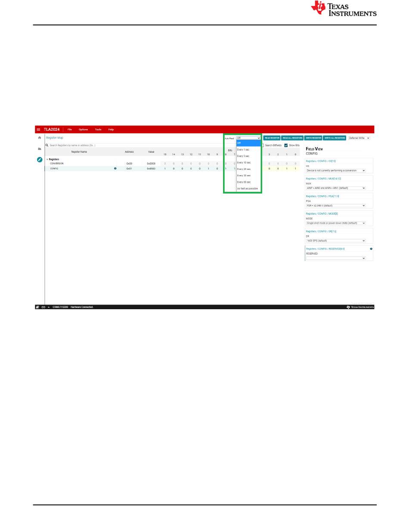Toggle CONFIG bit 2 value
The image size is (409, 532).
point(278,169)
